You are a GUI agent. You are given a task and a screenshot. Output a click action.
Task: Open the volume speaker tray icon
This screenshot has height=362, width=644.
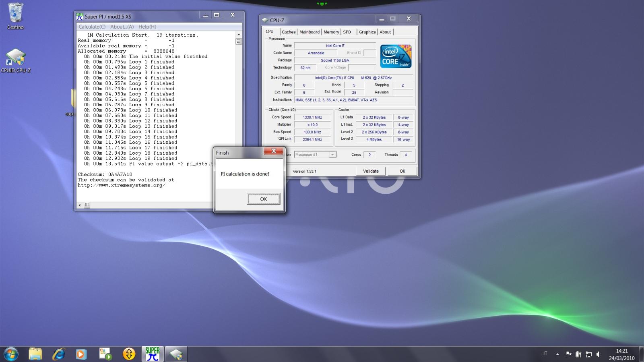(599, 354)
